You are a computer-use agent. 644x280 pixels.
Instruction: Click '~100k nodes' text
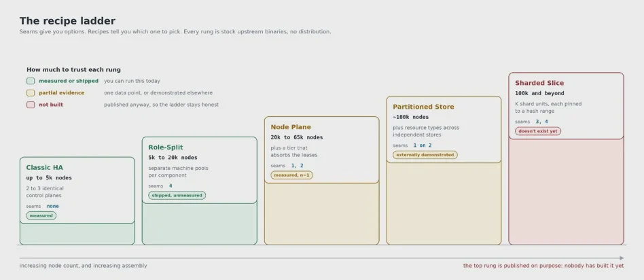click(x=410, y=117)
